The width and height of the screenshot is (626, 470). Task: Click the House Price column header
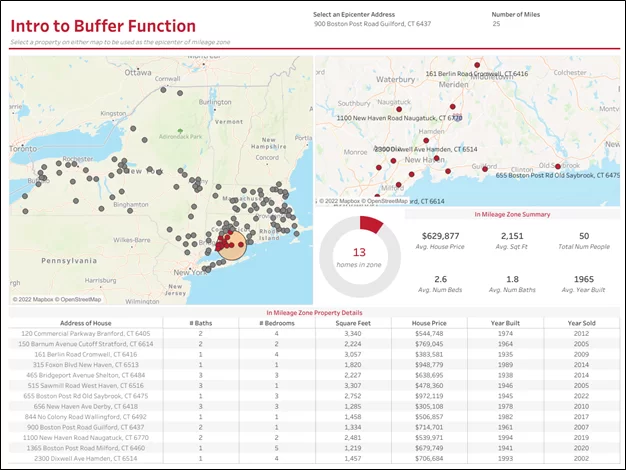(429, 323)
